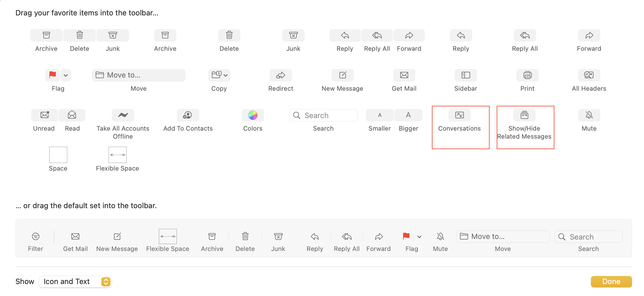Select the standalone Delete trash item in the palette
The image size is (644, 296).
(229, 35)
